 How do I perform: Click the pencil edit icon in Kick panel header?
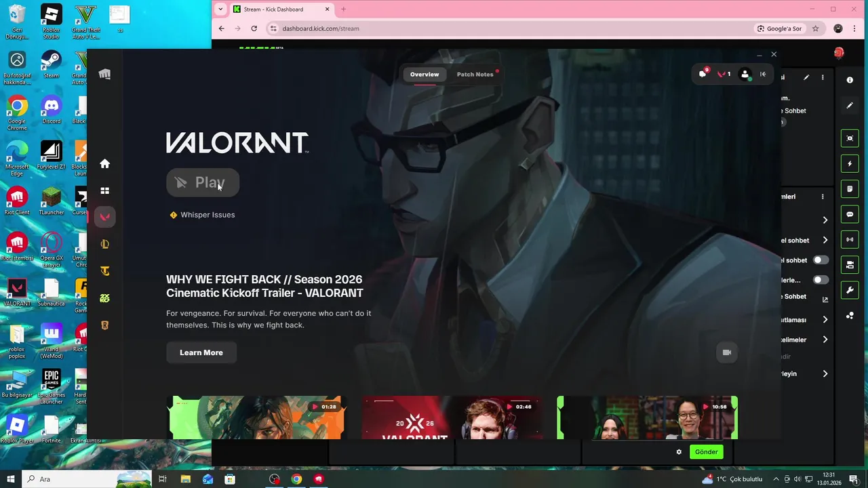pos(806,77)
